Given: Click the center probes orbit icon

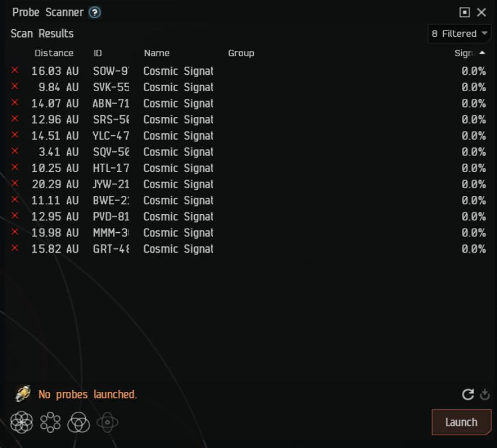Looking at the screenshot, I should click(x=108, y=422).
